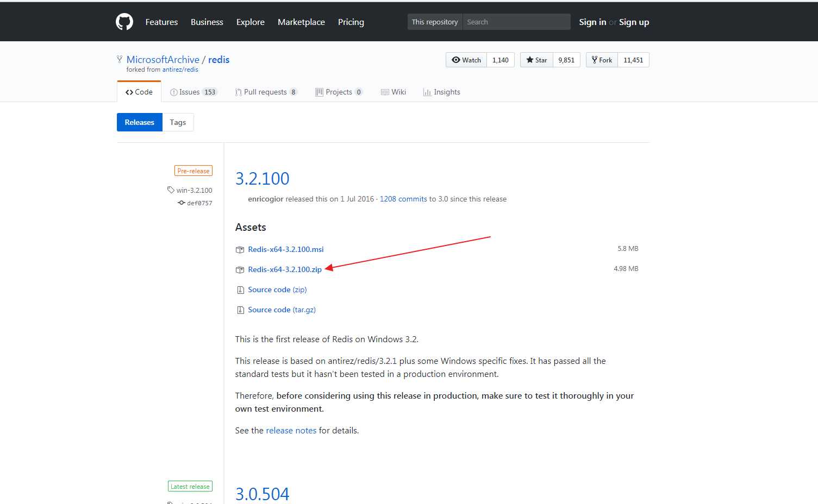Download Source code (zip)
Viewport: 818px width, 504px height.
point(277,289)
